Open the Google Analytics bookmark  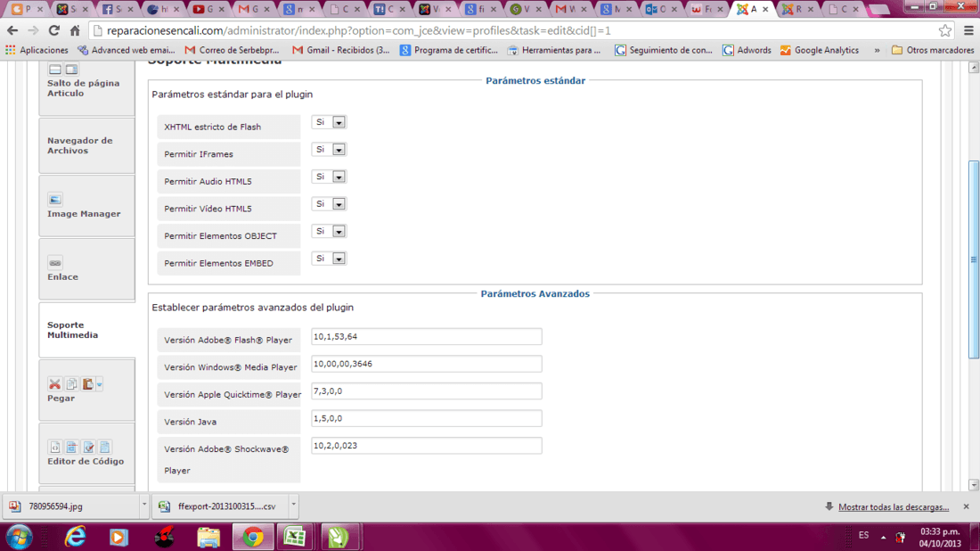(x=820, y=50)
